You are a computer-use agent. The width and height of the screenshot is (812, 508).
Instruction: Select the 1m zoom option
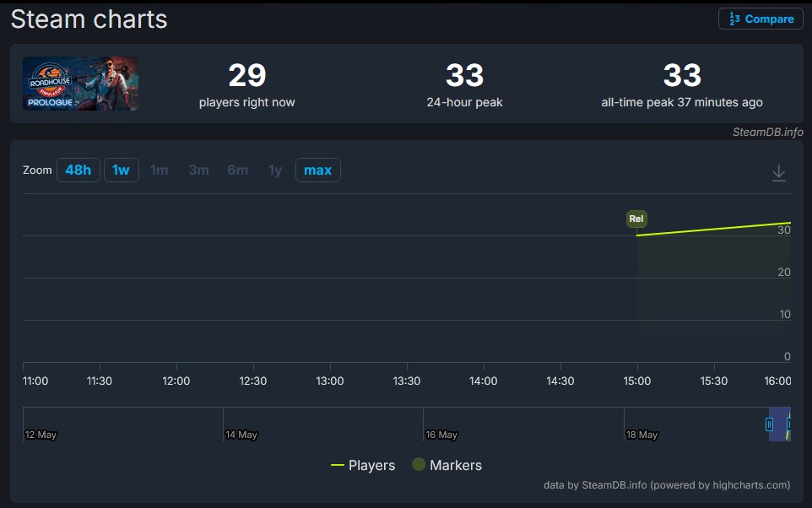159,170
